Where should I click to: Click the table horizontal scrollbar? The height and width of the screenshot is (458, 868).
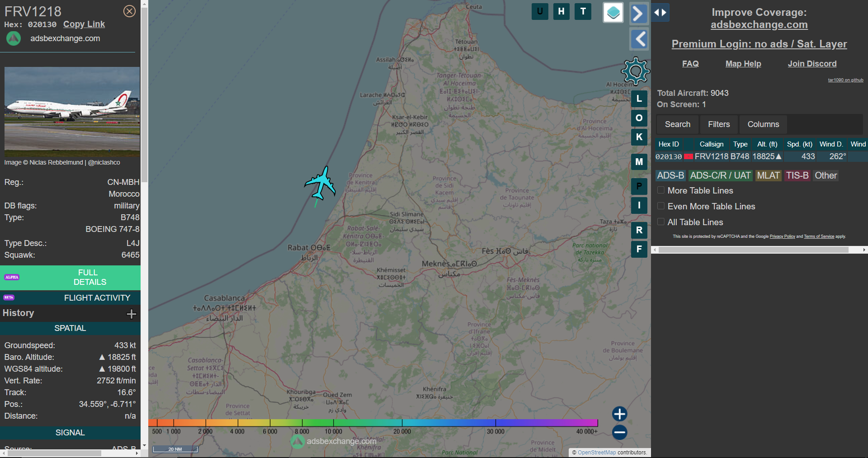pyautogui.click(x=753, y=250)
